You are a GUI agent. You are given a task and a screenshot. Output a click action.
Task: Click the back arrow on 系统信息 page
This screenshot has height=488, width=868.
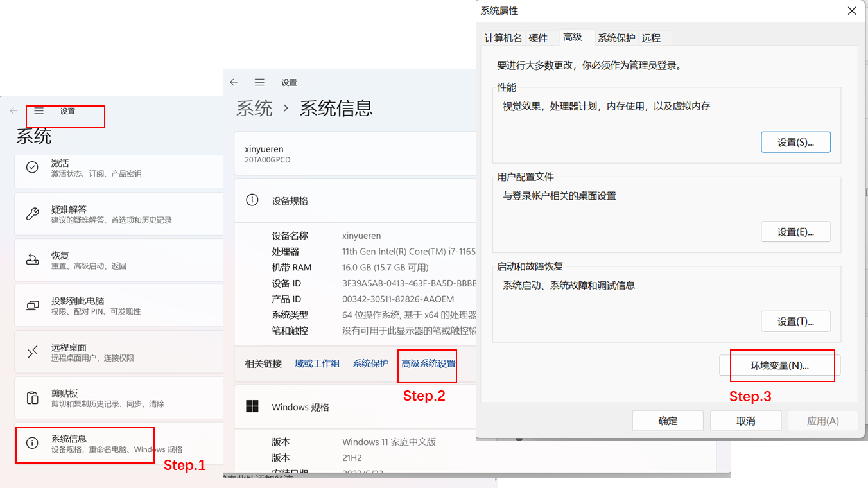234,82
